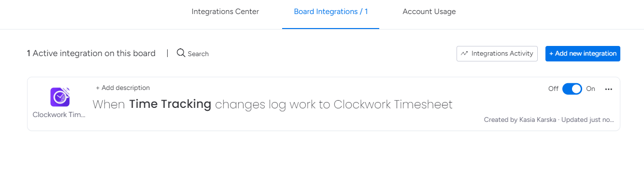
Task: Toggle the Clockwork integration switch
Action: (x=572, y=89)
